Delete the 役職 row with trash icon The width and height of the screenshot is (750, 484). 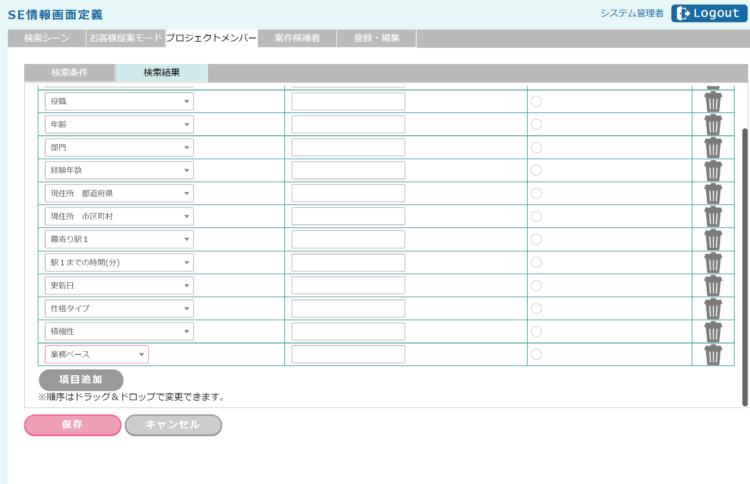click(713, 101)
